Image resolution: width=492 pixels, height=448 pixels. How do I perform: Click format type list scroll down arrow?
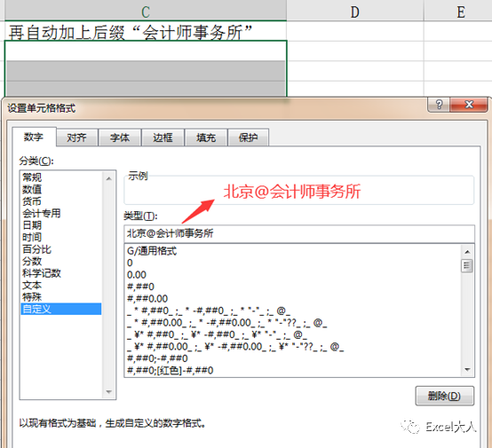coord(467,370)
